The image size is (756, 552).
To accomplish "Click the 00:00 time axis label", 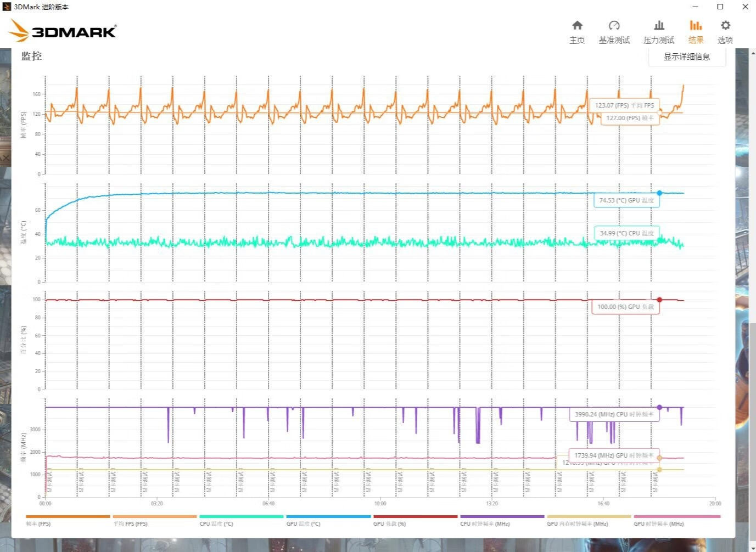I will pos(45,503).
